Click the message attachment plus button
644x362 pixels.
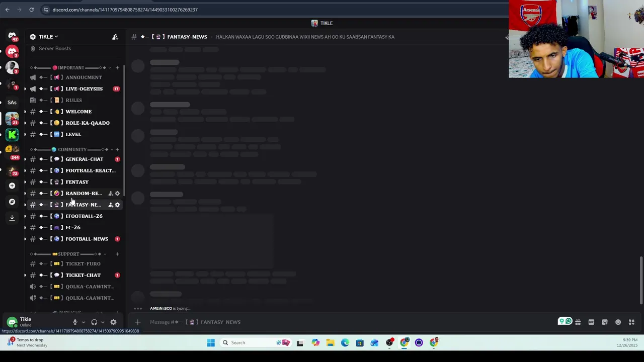pyautogui.click(x=138, y=322)
